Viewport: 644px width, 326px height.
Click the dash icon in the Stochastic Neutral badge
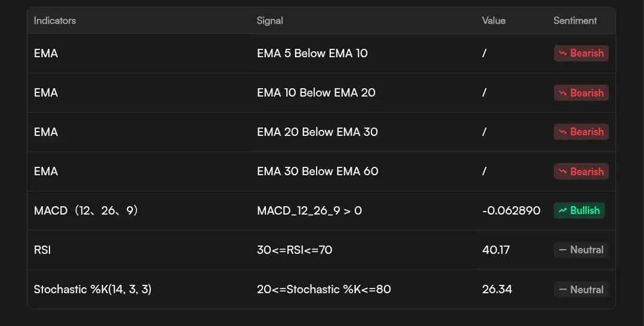click(x=562, y=290)
